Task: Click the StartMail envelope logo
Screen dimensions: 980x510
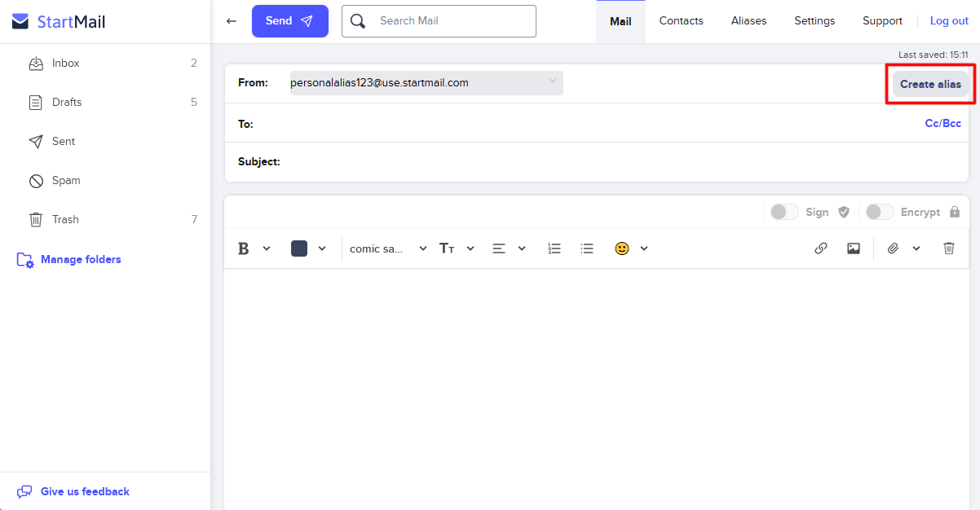Action: pyautogui.click(x=20, y=21)
